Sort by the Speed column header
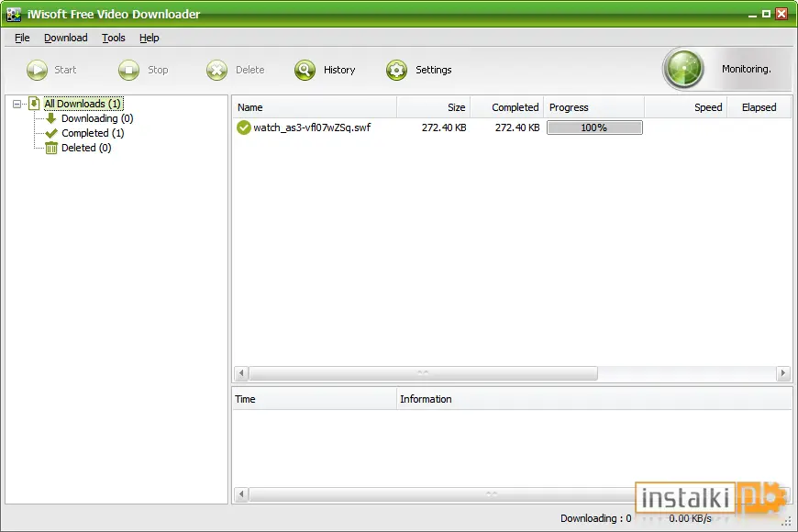The image size is (798, 532). [685, 107]
